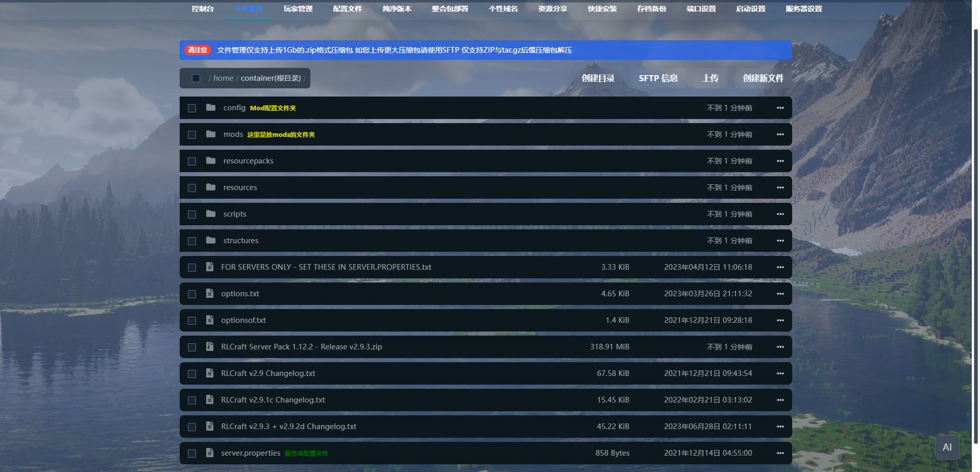
Task: Click the structures folder icon
Action: click(x=210, y=241)
